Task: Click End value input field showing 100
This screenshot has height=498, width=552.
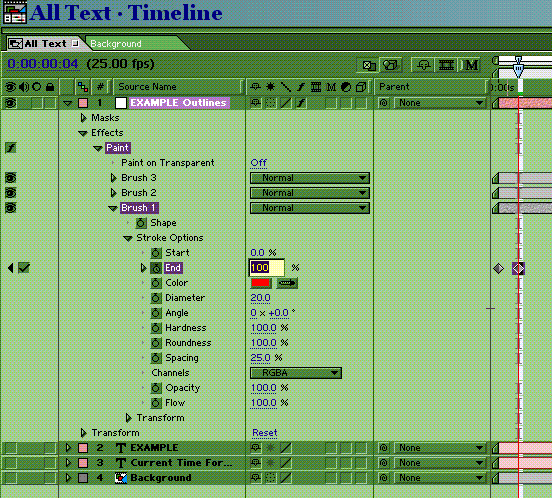Action: (266, 268)
